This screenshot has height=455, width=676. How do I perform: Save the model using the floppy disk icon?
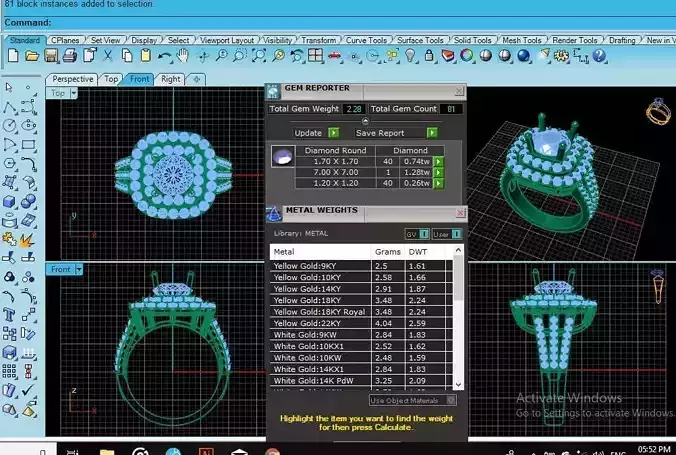pos(51,56)
